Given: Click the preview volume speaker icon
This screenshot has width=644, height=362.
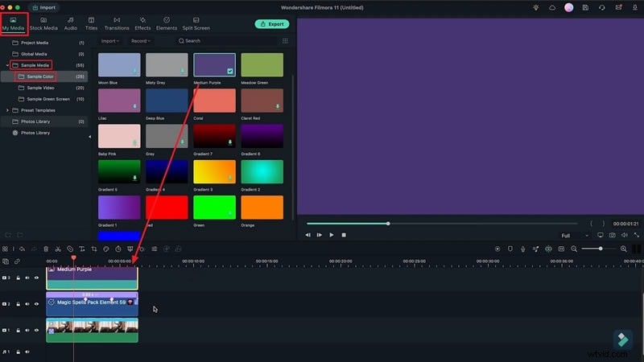Looking at the screenshot, I should pyautogui.click(x=625, y=235).
